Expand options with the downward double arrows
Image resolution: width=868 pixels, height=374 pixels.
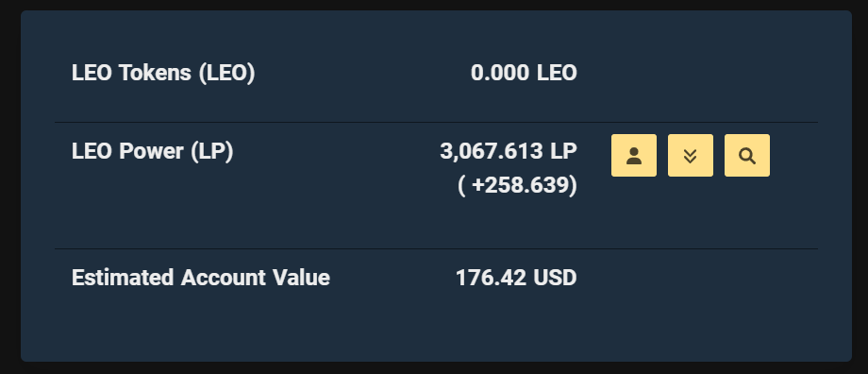691,156
